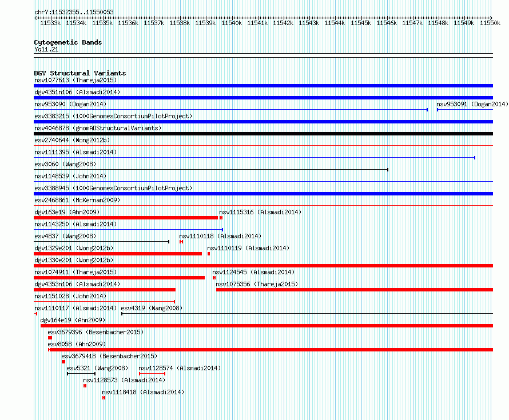Click nsv1110119 (Alsmadi2014) label
This screenshot has width=509, height=420.
[x=248, y=248]
